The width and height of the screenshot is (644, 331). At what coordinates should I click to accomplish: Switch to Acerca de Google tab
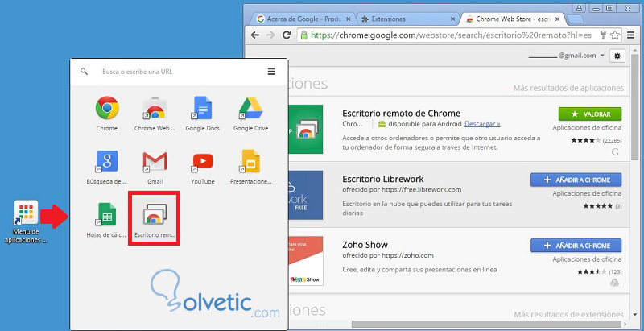tap(304, 19)
